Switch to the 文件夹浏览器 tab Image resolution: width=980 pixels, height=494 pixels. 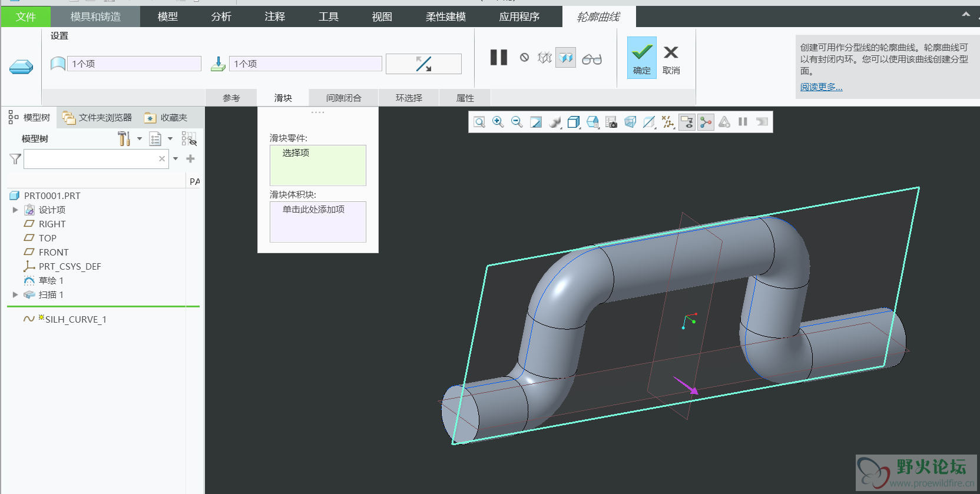pos(98,118)
